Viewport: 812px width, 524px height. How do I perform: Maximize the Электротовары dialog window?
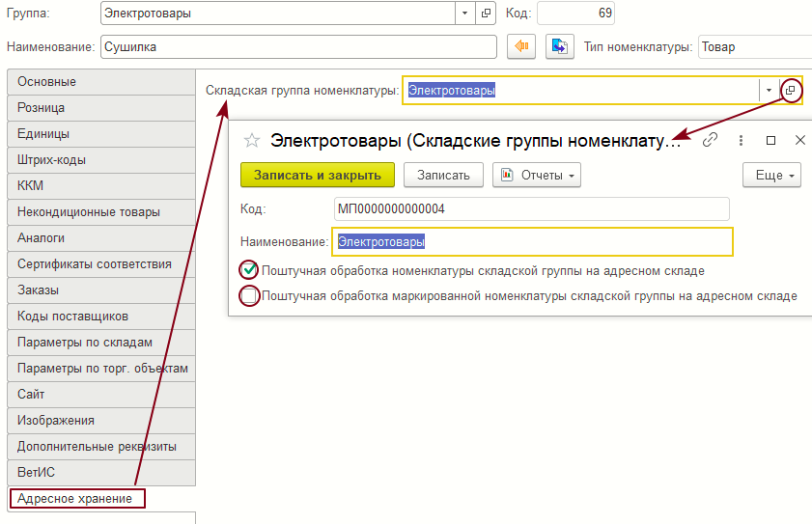pos(770,140)
